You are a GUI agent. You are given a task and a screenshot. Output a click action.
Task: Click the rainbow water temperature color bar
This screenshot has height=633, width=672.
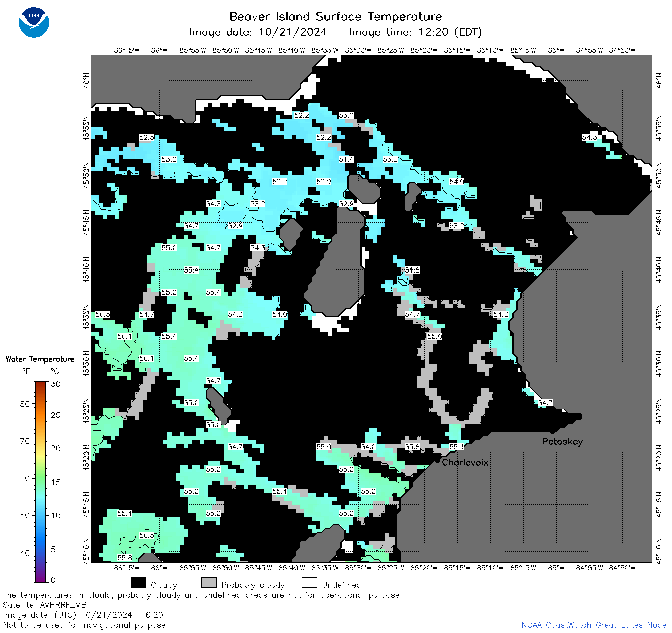click(x=41, y=482)
